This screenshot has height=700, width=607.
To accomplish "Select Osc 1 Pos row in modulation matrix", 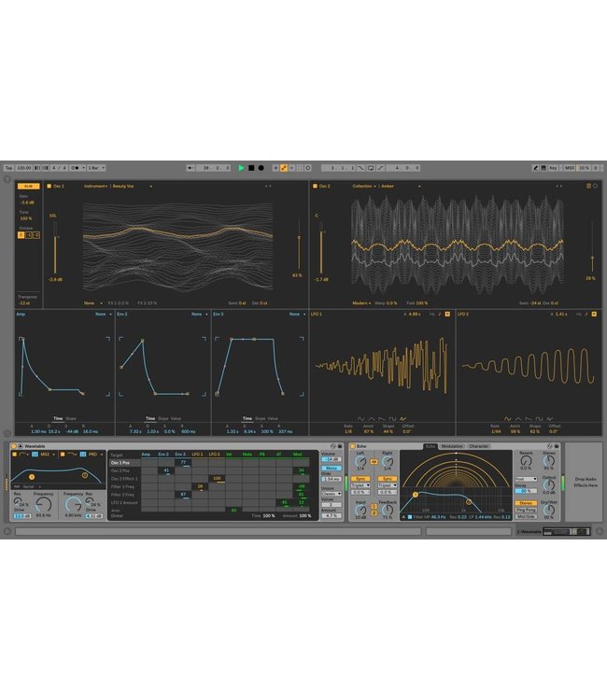I will [x=124, y=463].
